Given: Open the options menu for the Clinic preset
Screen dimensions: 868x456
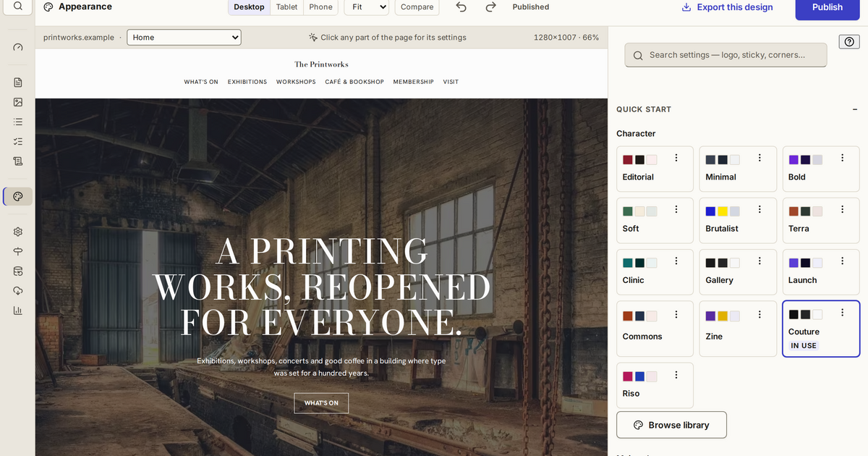Looking at the screenshot, I should point(676,261).
